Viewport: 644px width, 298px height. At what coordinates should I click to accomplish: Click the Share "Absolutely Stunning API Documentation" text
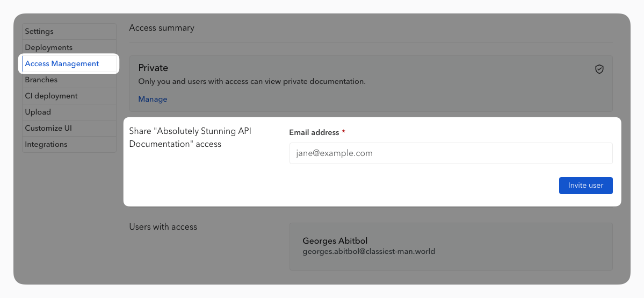click(190, 138)
